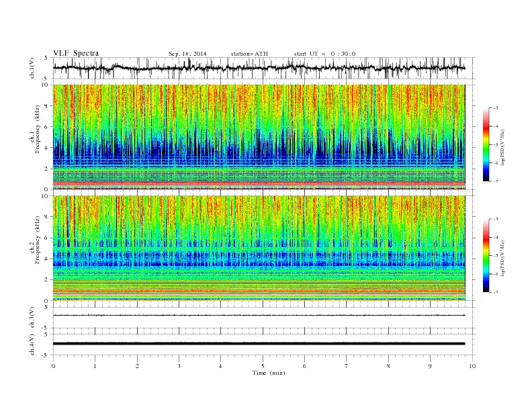Image resolution: width=532 pixels, height=411 pixels.
Task: Click time axis tick label "7"
Action: [x=347, y=366]
